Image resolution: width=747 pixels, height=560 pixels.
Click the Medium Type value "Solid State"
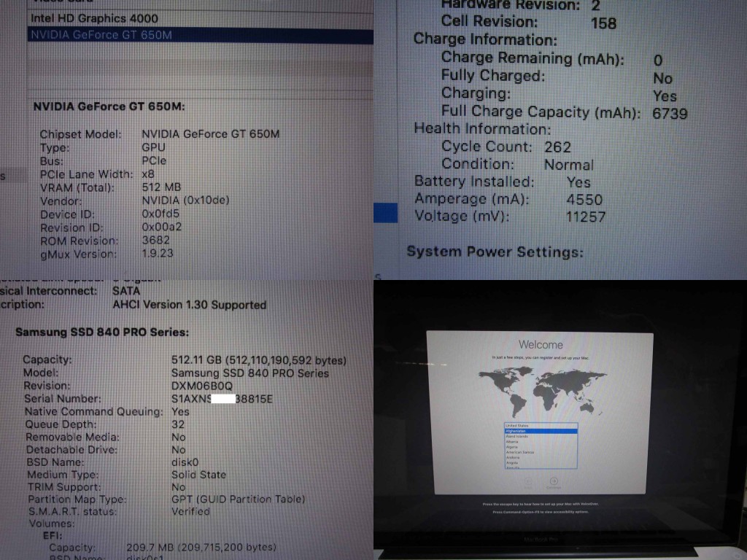[198, 475]
